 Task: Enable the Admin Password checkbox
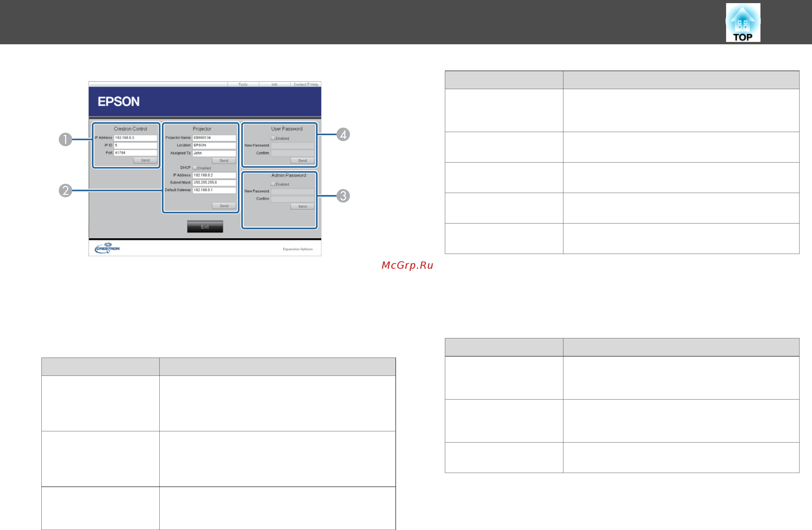273,184
